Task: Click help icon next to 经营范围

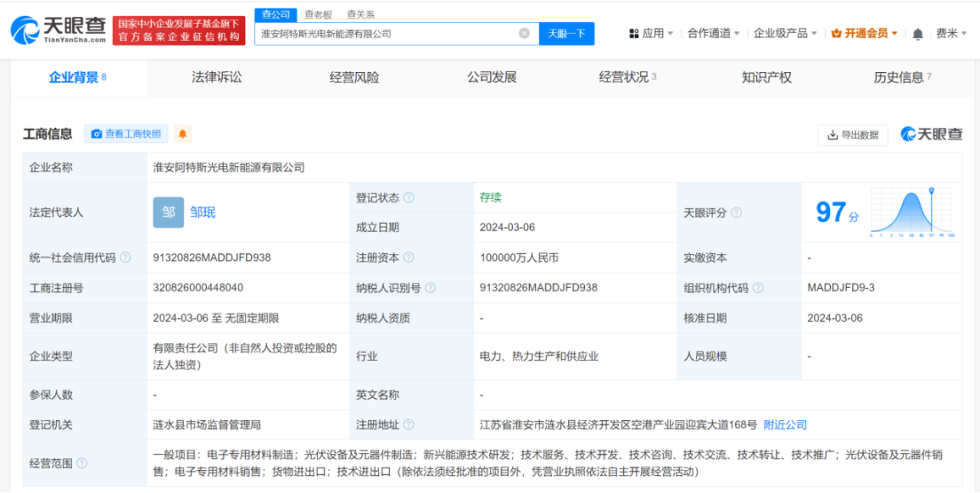Action: (x=82, y=463)
